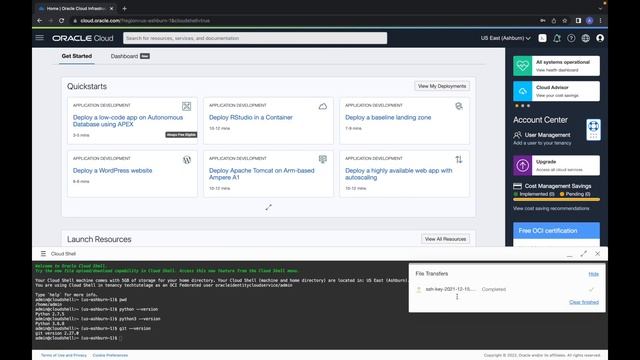Reload the page with browser refresh icon

point(61,20)
